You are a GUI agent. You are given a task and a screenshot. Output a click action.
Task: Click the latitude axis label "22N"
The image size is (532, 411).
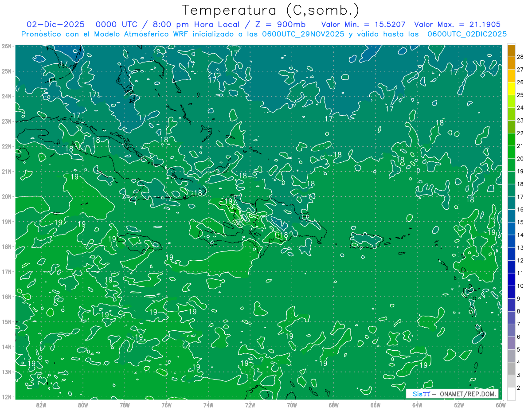tap(7, 146)
